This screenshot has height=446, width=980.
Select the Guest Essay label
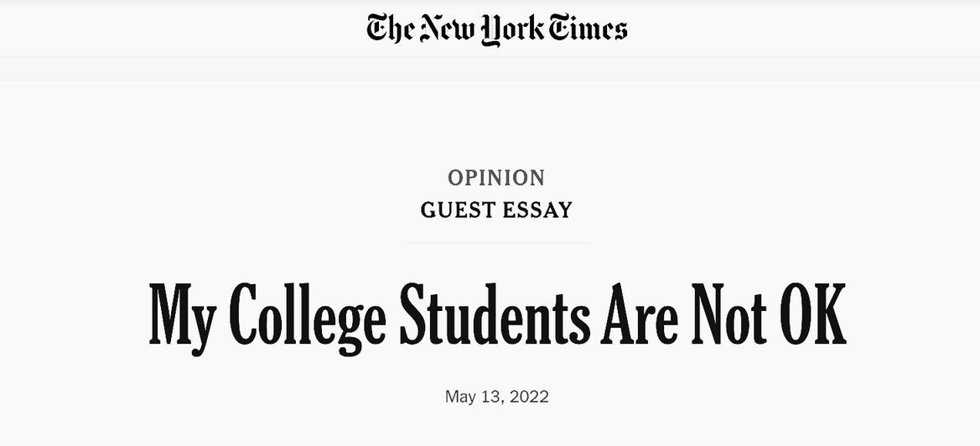[496, 210]
